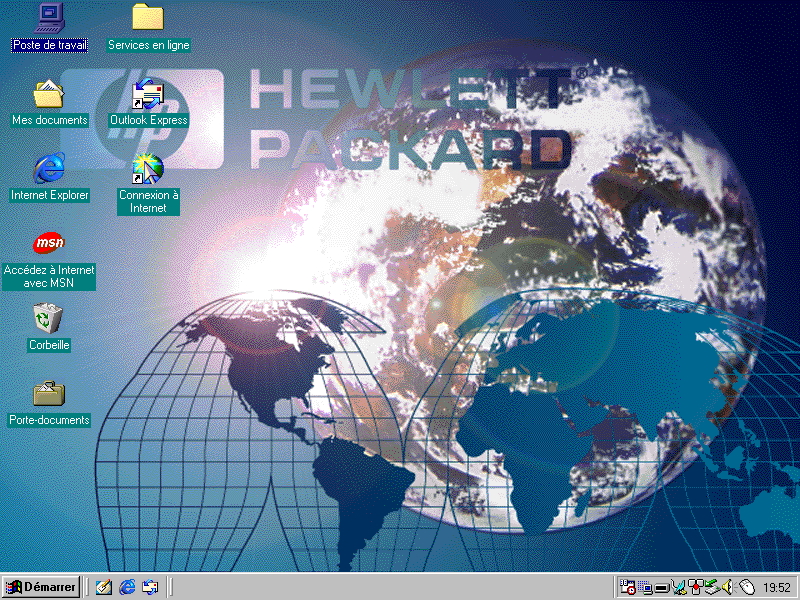
Task: Select the Mes documents folder icon
Action: (x=49, y=93)
